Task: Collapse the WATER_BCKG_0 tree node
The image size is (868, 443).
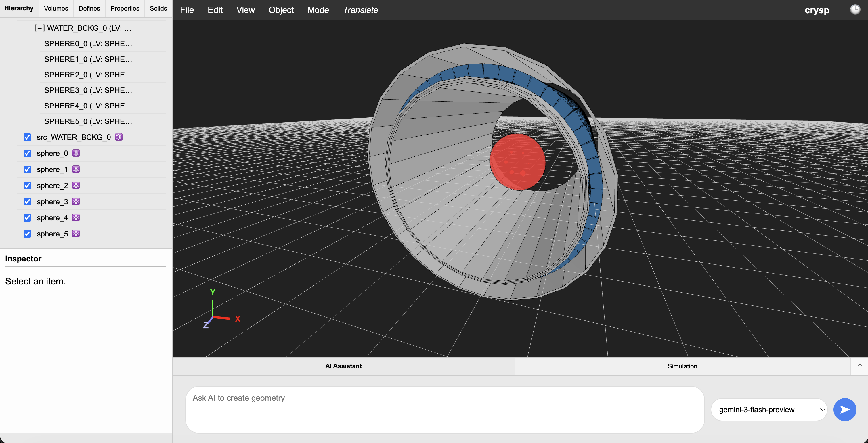Action: pos(39,28)
